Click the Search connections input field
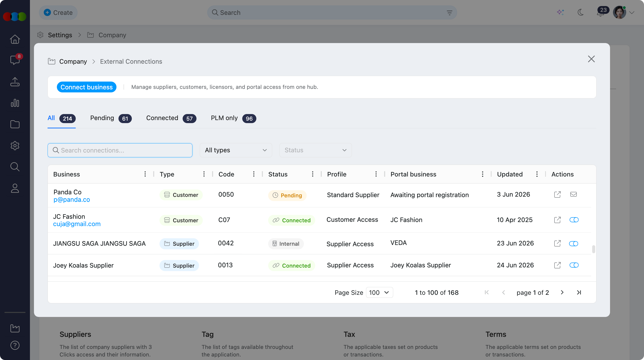The width and height of the screenshot is (644, 360). click(120, 150)
